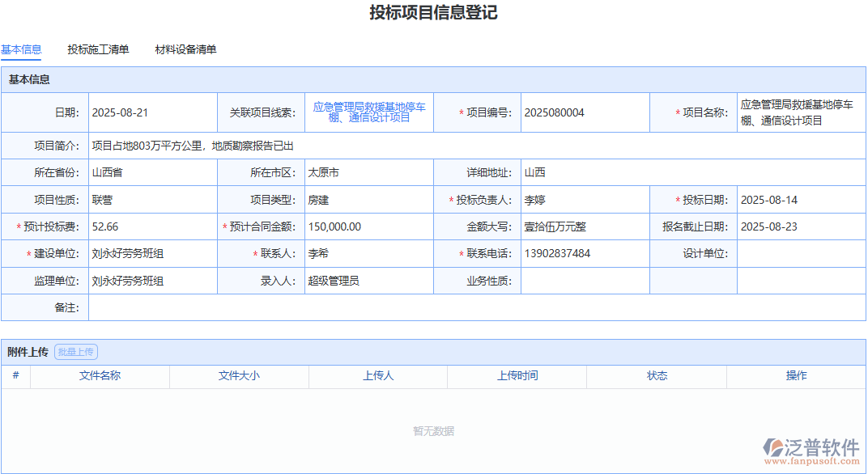
Task: Click the 上传时间 column header
Action: (x=517, y=376)
